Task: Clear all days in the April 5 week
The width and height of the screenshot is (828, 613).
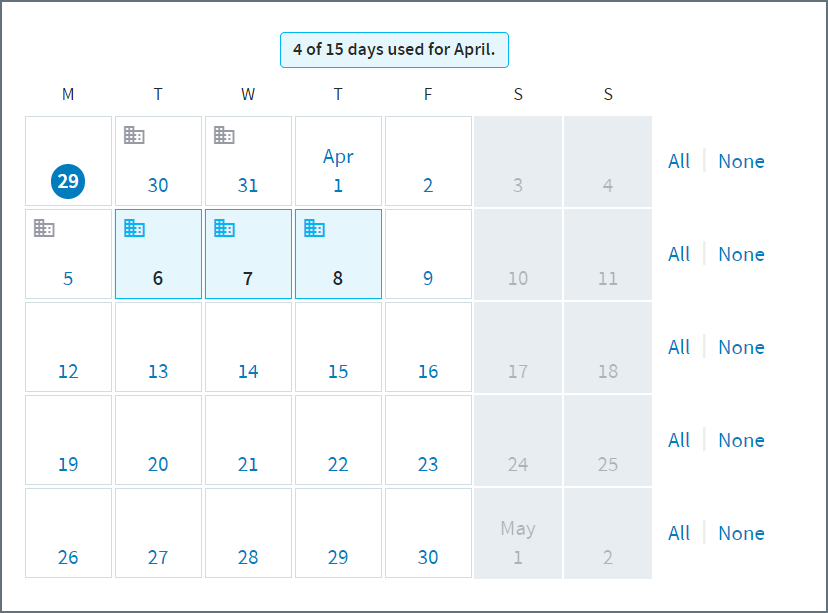Action: [x=741, y=254]
